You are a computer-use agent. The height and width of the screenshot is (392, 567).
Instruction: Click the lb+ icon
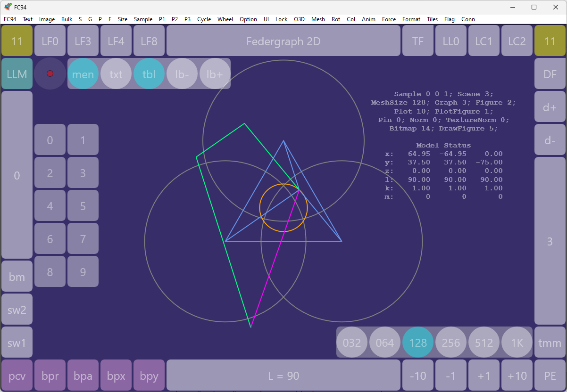pos(215,73)
